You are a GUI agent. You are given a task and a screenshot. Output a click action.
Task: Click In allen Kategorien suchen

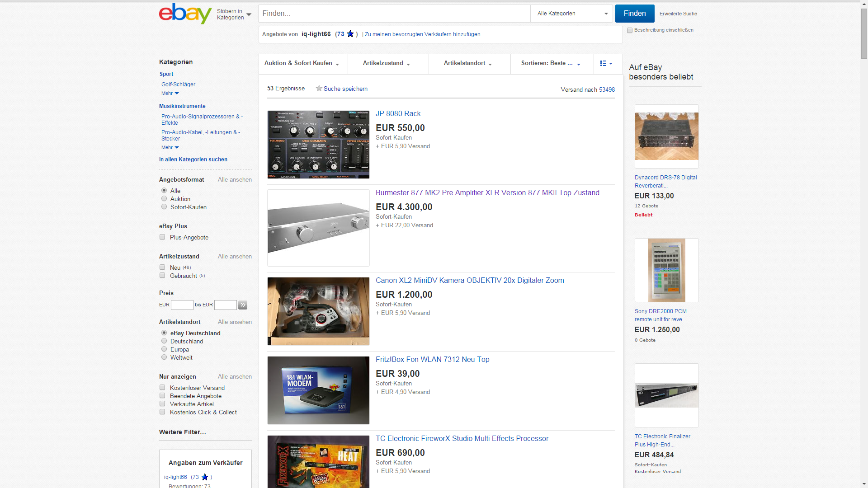tap(193, 160)
